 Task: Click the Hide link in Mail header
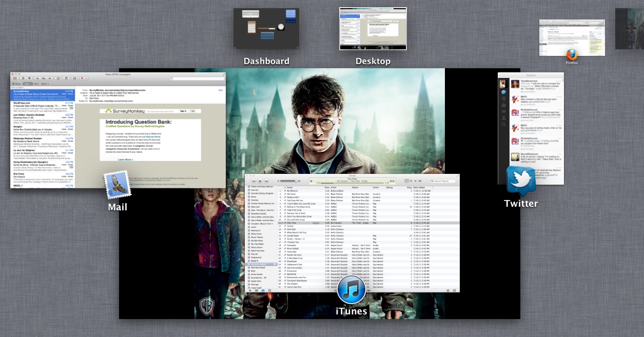[220, 90]
